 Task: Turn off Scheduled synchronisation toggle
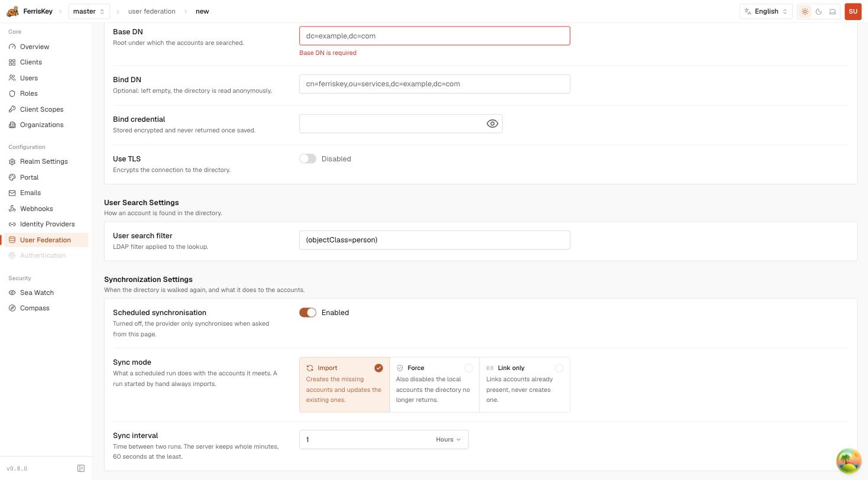[x=307, y=312]
